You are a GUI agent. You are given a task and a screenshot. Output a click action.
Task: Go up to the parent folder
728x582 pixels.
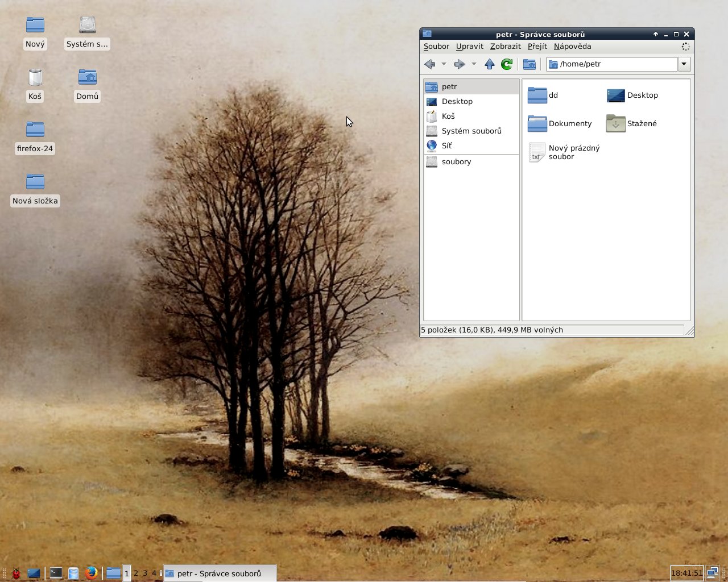tap(490, 64)
